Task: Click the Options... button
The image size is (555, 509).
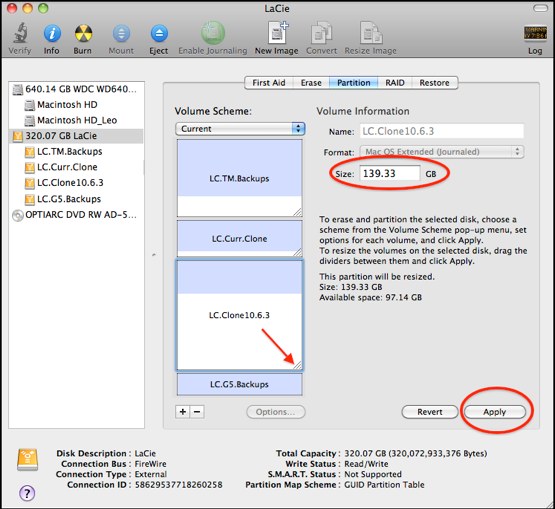Action: (x=276, y=412)
